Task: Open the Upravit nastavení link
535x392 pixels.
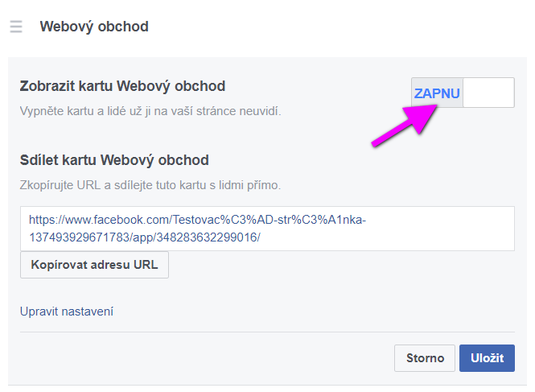Action: coord(67,312)
